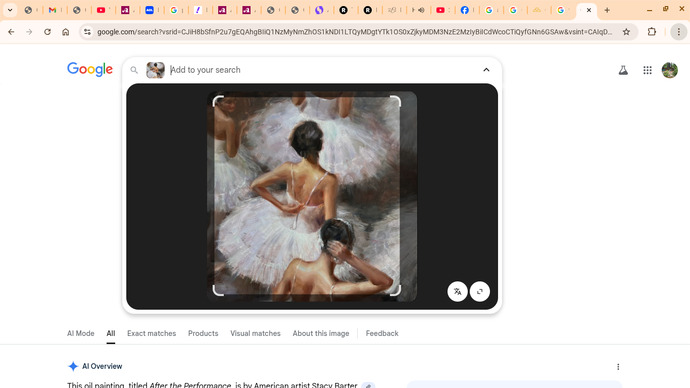Go back to previous page
The height and width of the screenshot is (388, 690).
(x=11, y=32)
